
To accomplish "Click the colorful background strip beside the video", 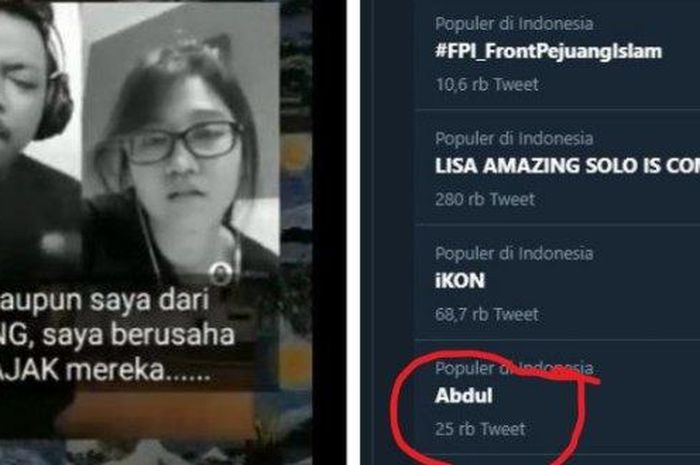I will pos(296,232).
